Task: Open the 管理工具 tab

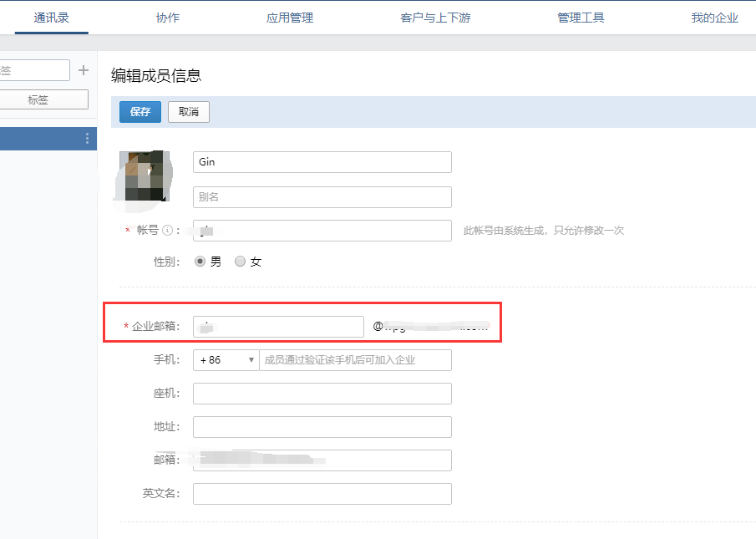Action: tap(581, 18)
